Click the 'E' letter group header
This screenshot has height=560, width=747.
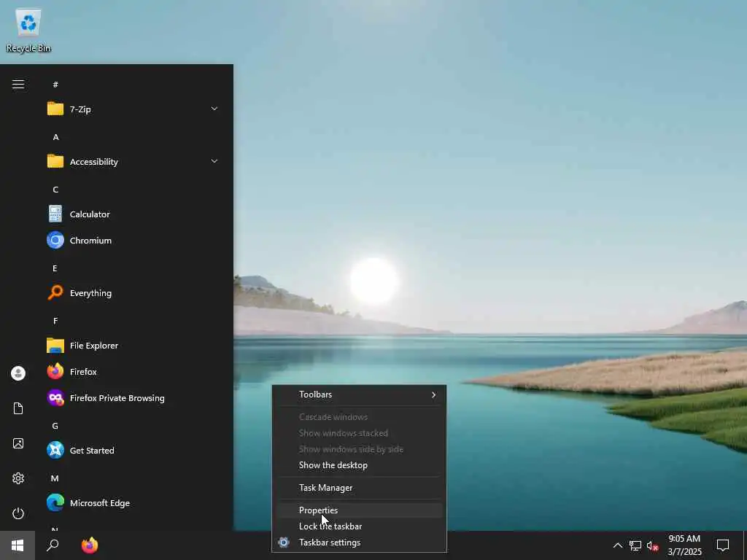pyautogui.click(x=55, y=268)
